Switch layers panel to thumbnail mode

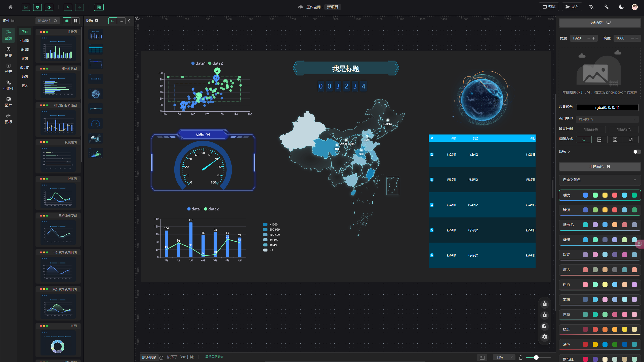pyautogui.click(x=113, y=21)
